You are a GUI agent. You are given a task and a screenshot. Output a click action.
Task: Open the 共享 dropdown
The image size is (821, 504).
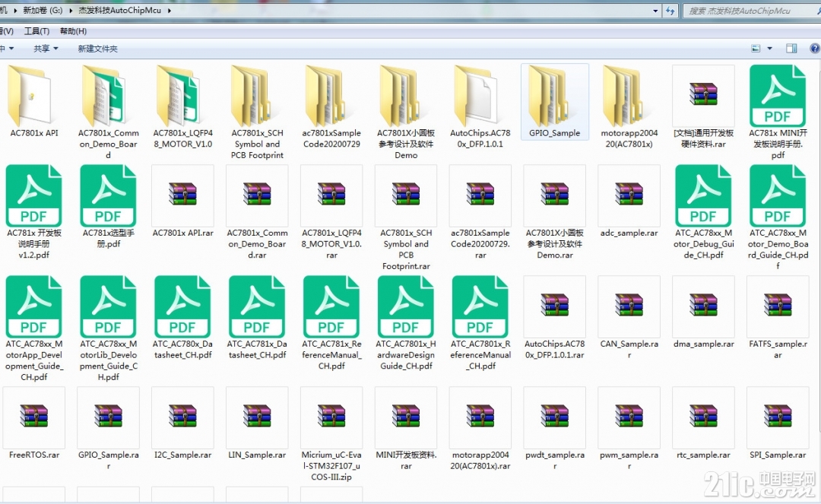46,49
